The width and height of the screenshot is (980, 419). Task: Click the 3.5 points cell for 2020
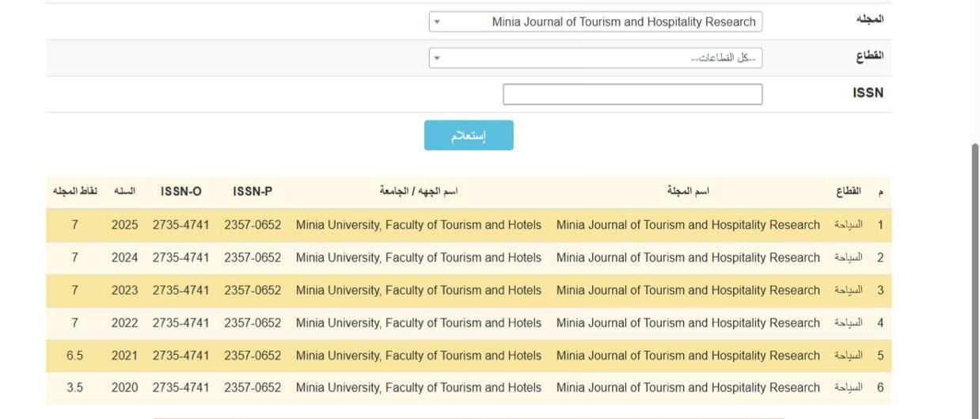pos(75,388)
